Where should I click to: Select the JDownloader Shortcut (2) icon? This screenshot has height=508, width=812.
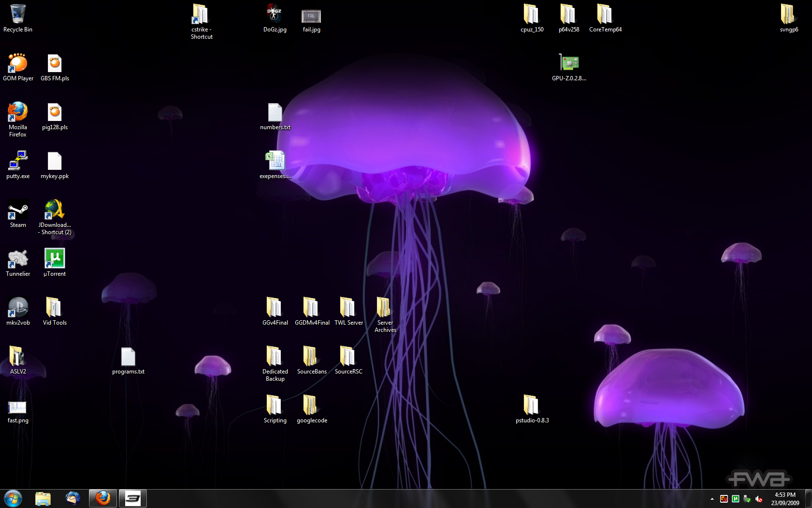coord(55,217)
